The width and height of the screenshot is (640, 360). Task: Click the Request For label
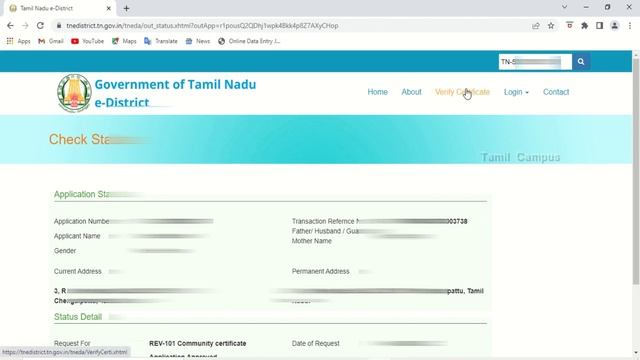(72, 344)
